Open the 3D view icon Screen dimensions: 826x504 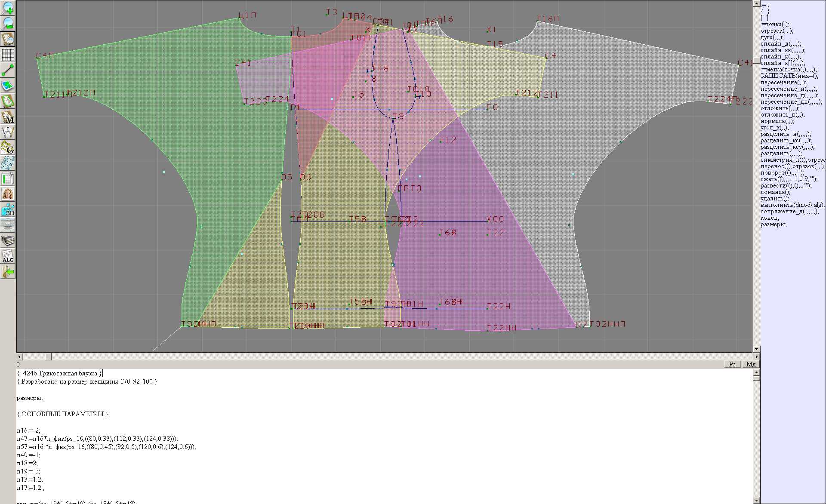(x=8, y=209)
